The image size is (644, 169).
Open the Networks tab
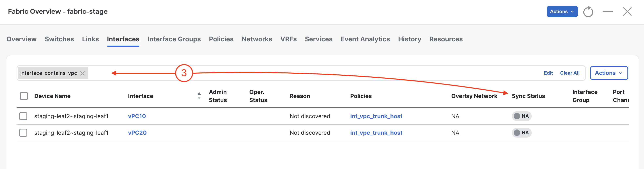[257, 39]
